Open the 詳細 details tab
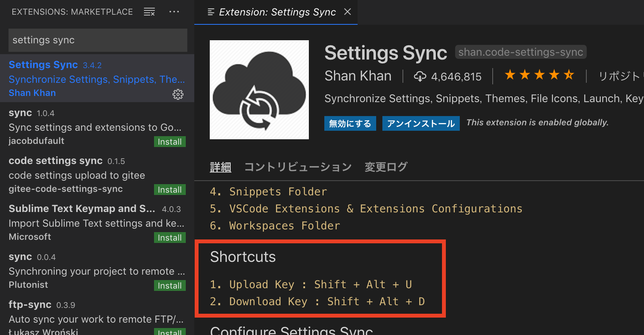The height and width of the screenshot is (335, 644). click(x=221, y=167)
